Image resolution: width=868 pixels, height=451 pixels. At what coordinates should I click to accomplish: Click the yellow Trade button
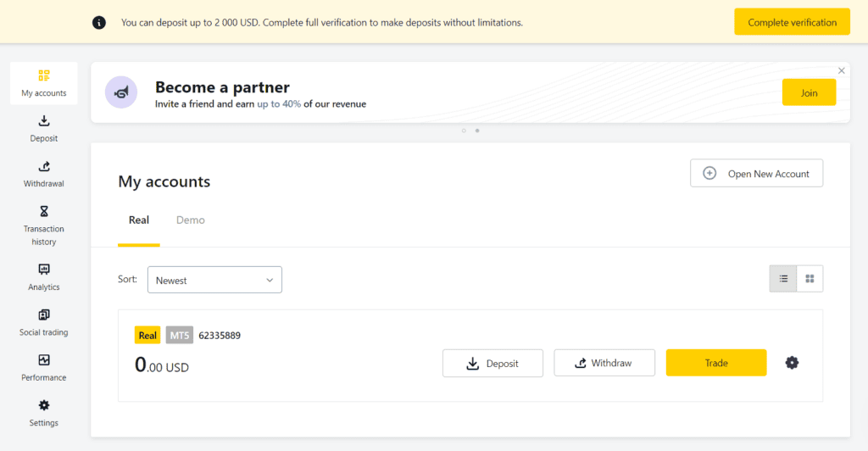click(x=716, y=363)
